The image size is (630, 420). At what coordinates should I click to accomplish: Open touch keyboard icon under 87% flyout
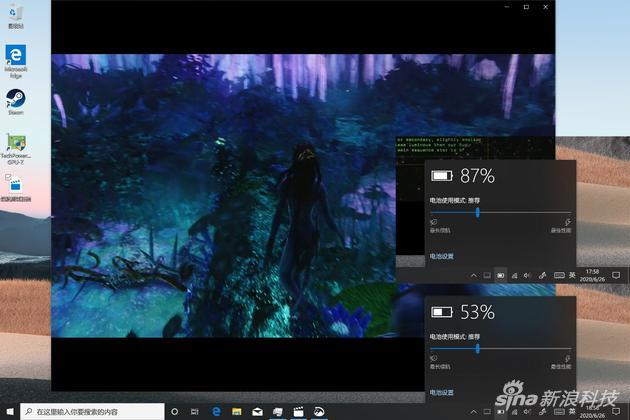(x=559, y=276)
